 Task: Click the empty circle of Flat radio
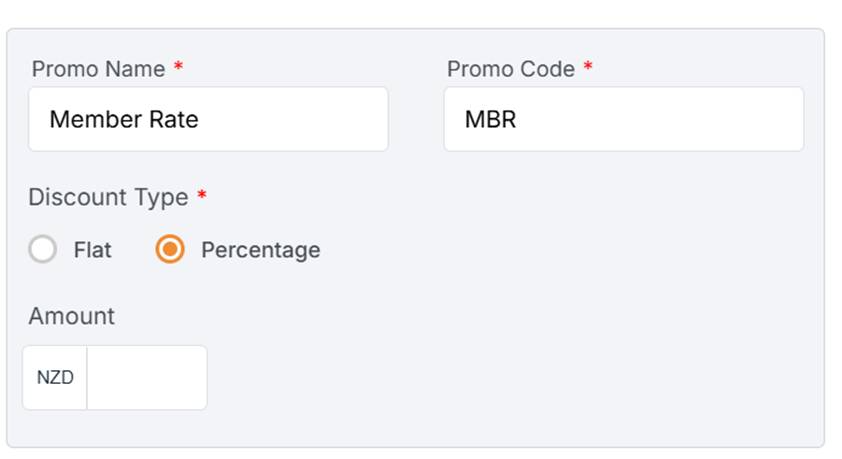click(42, 249)
